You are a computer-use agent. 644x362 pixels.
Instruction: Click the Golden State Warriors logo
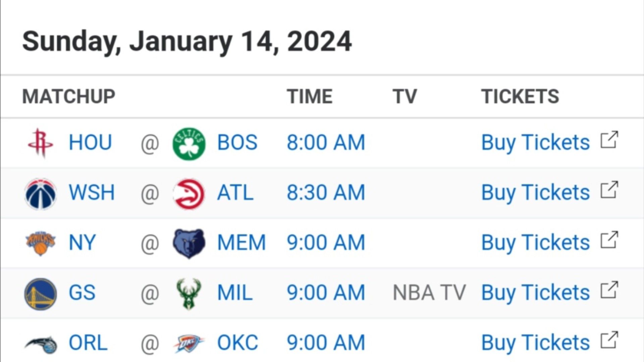(x=41, y=294)
